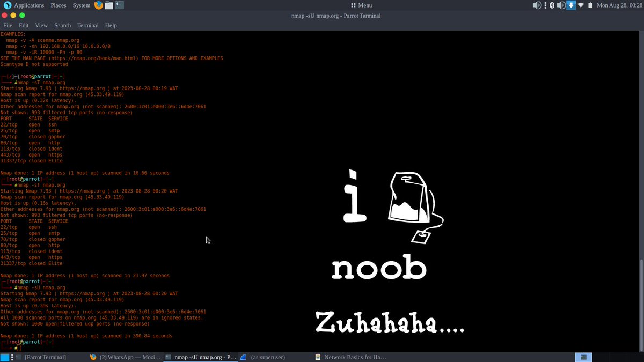Click the date and time clock

coord(619,5)
